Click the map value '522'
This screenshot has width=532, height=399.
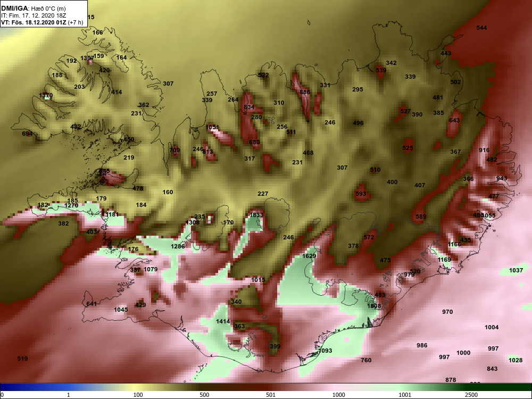pos(263,75)
